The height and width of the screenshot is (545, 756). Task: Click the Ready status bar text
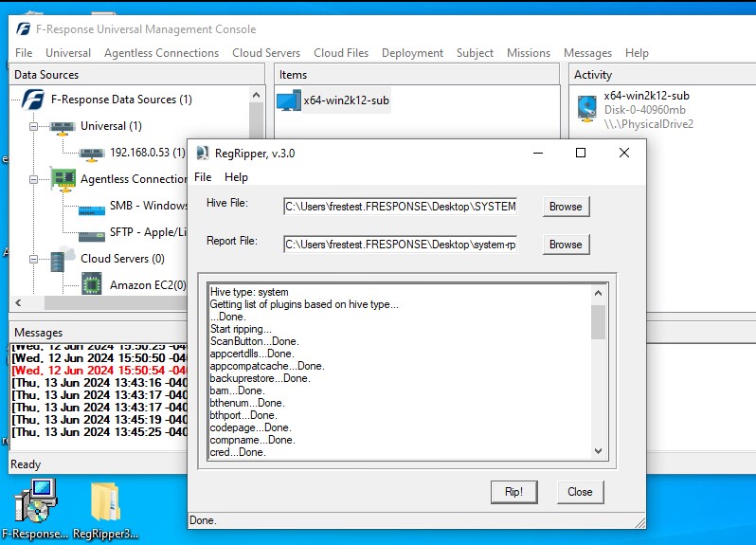26,464
